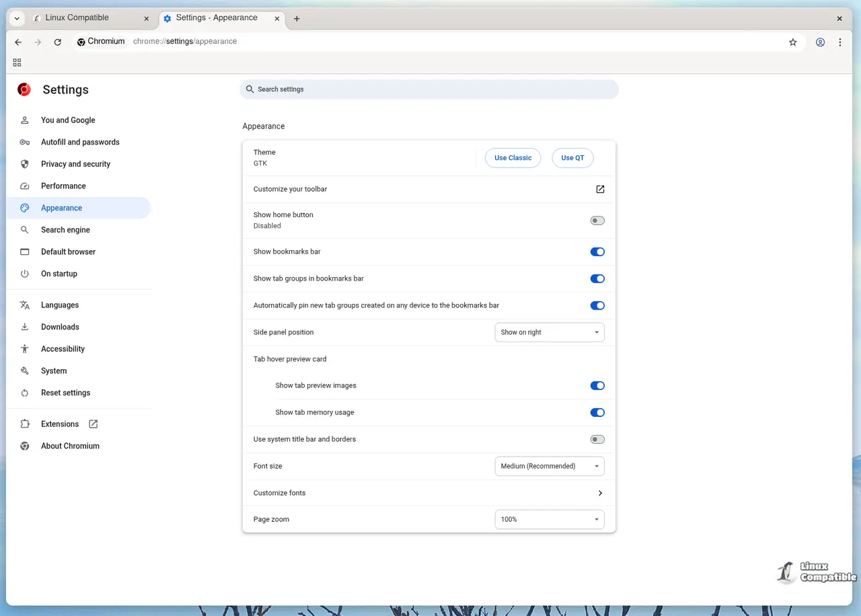The height and width of the screenshot is (616, 861).
Task: Open Customize your toolbar external link icon
Action: pos(599,189)
